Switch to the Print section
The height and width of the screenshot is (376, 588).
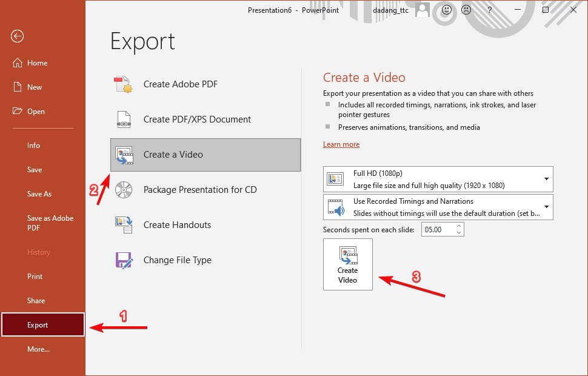35,276
